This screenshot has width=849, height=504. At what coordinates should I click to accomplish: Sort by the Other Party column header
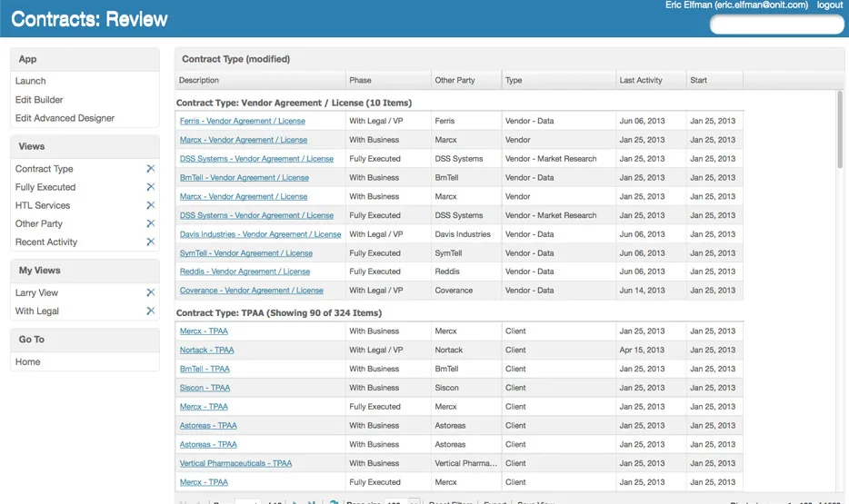pyautogui.click(x=466, y=80)
